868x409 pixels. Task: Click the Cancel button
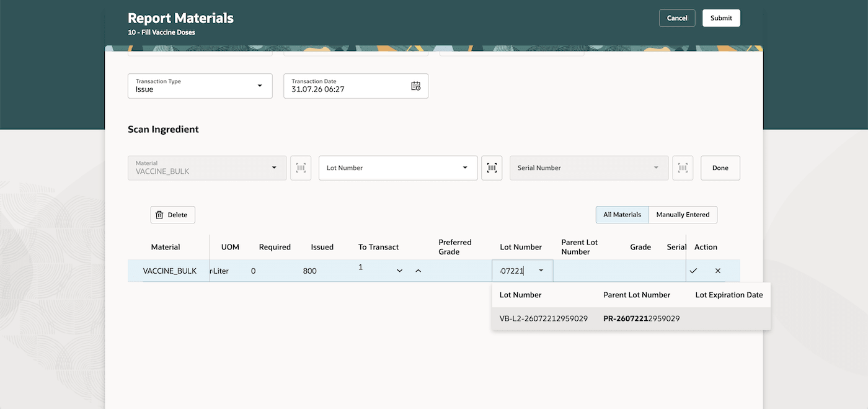[677, 18]
